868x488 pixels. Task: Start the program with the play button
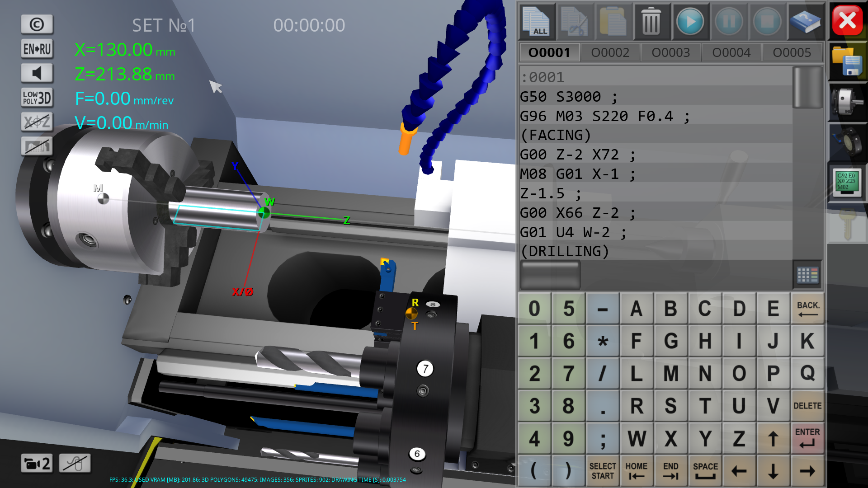pos(690,21)
